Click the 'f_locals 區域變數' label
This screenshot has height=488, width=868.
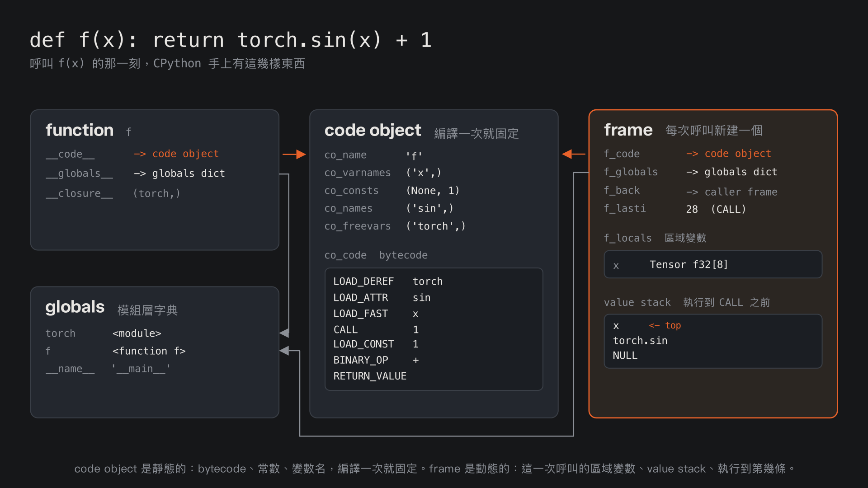click(655, 238)
